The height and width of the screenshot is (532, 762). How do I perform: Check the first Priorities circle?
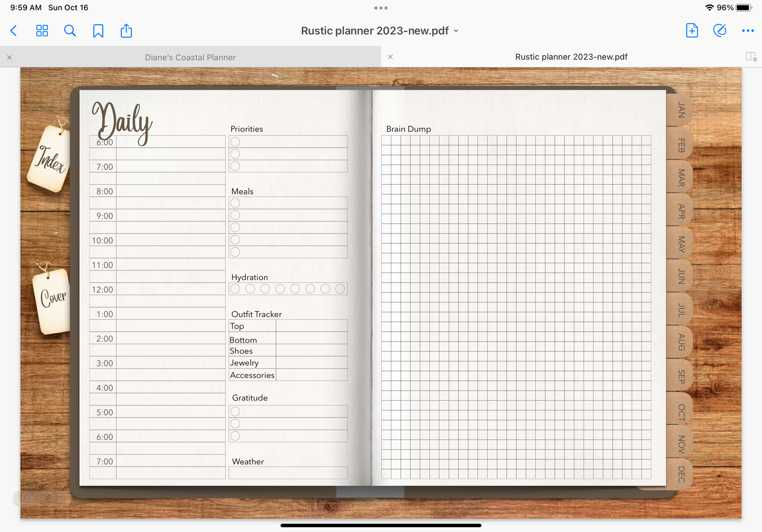click(235, 142)
